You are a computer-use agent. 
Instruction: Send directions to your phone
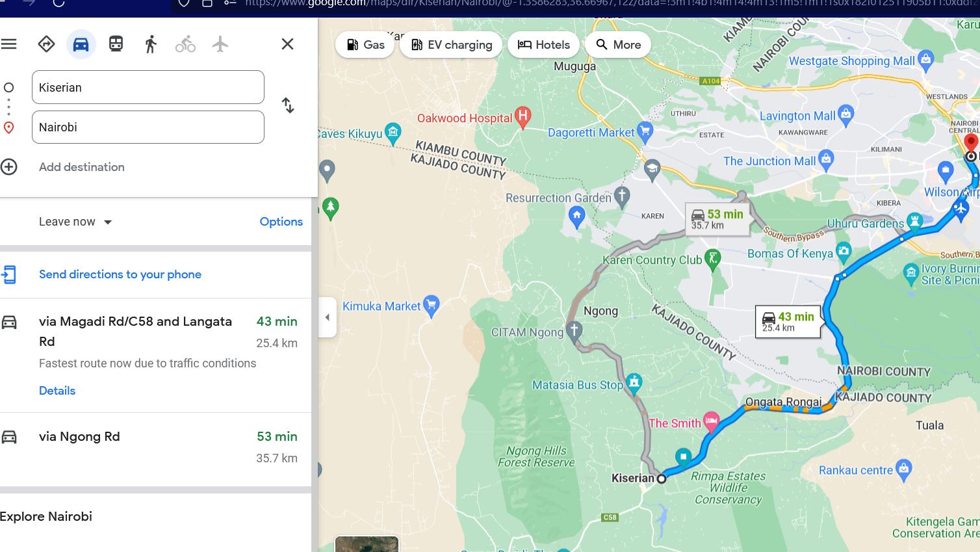[120, 274]
